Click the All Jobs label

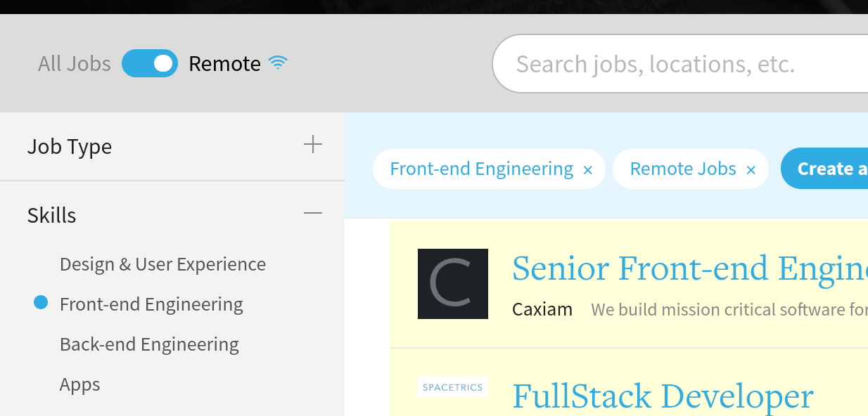pos(75,64)
